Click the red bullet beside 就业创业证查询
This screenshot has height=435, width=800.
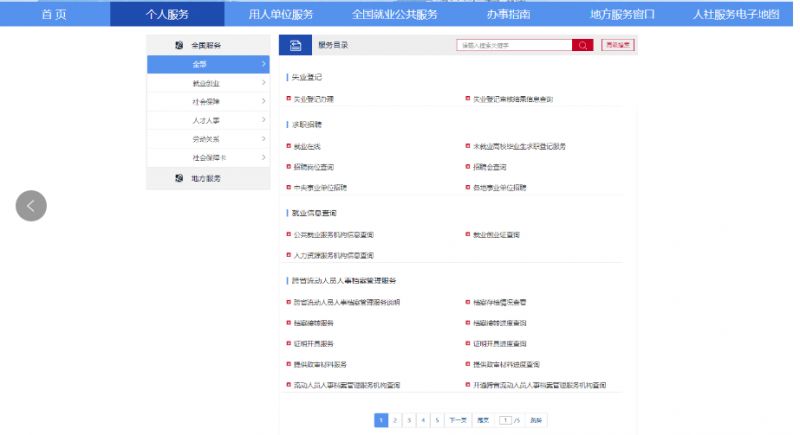(x=468, y=235)
